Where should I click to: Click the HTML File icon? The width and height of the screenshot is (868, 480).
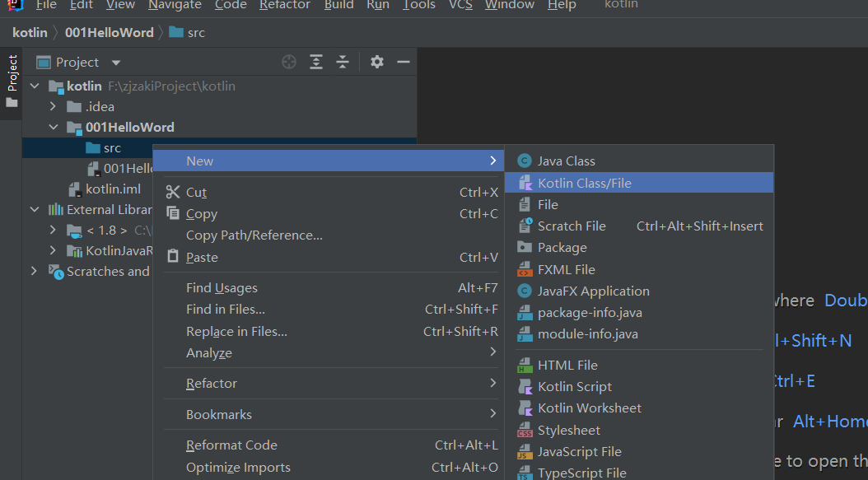[525, 365]
